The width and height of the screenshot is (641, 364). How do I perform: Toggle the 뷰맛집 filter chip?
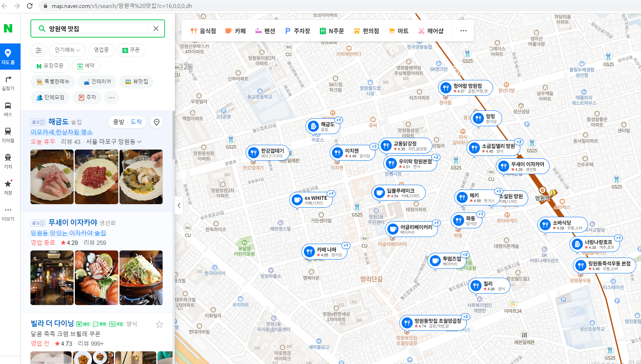click(x=137, y=82)
